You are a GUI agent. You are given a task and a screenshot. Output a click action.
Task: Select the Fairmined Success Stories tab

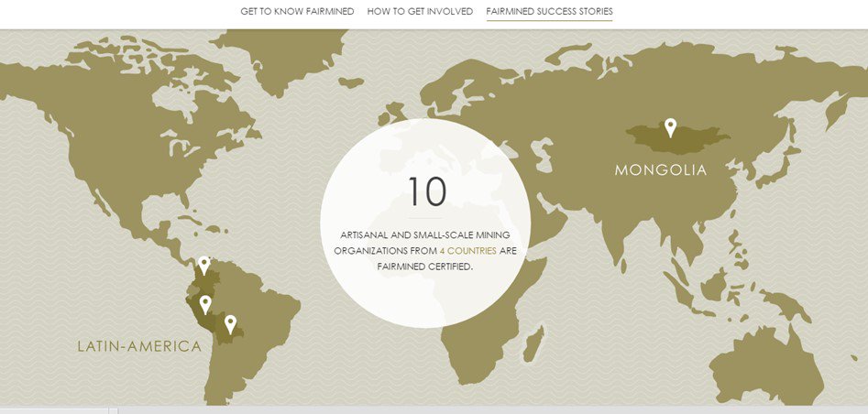[x=550, y=11]
